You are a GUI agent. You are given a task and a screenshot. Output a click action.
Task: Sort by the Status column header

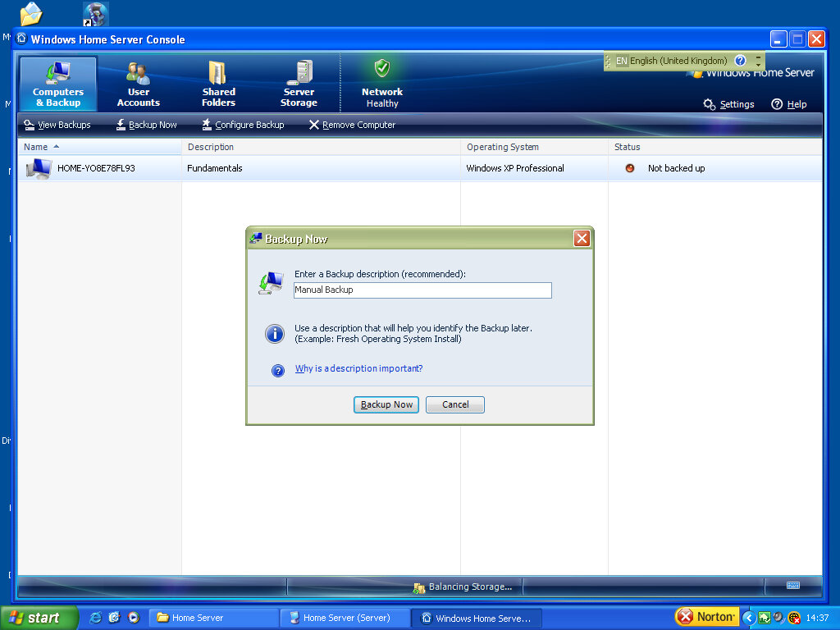pos(628,147)
